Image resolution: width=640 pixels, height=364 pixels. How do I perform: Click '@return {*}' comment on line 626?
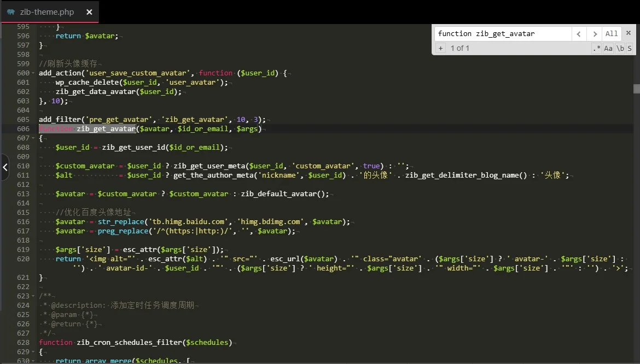(74, 324)
